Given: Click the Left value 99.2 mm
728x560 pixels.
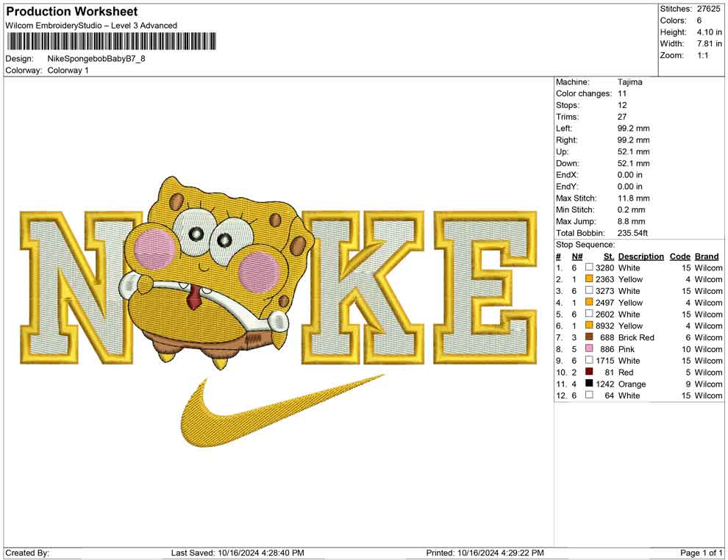Looking at the screenshot, I should pyautogui.click(x=634, y=129).
